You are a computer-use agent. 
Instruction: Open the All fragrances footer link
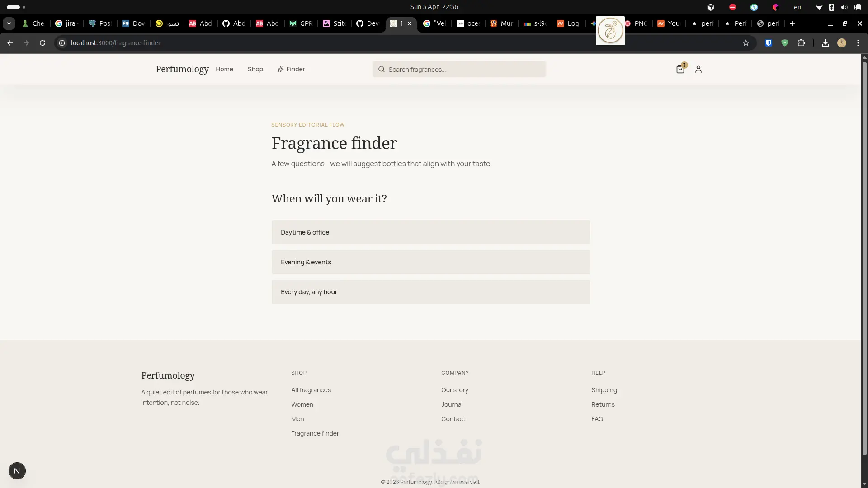point(311,390)
